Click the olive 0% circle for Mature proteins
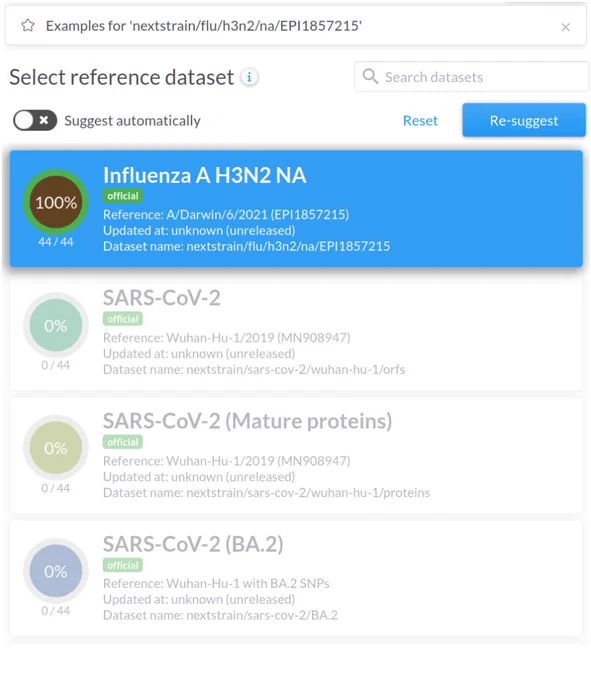Image resolution: width=591 pixels, height=680 pixels. click(x=56, y=448)
